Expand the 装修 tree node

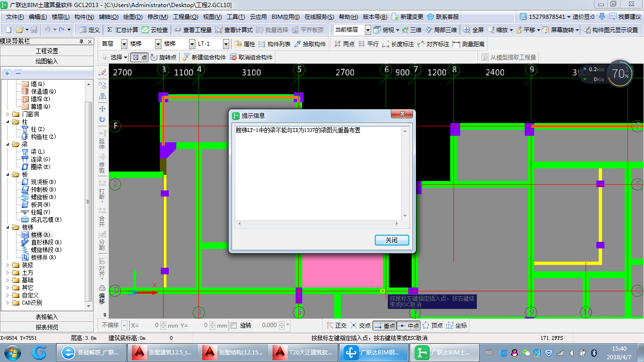(8, 265)
